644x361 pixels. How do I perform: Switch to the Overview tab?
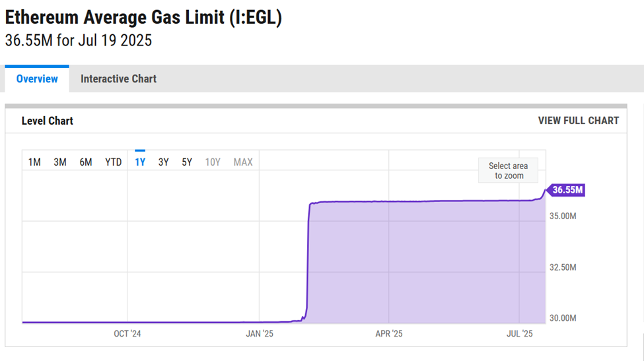[37, 79]
